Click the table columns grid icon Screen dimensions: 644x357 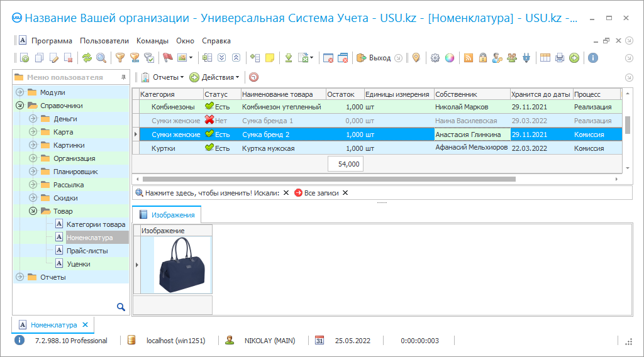pos(545,58)
